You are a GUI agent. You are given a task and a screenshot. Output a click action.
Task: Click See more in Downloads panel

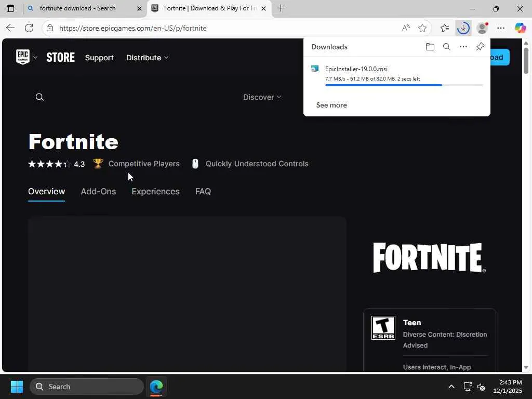(x=331, y=105)
